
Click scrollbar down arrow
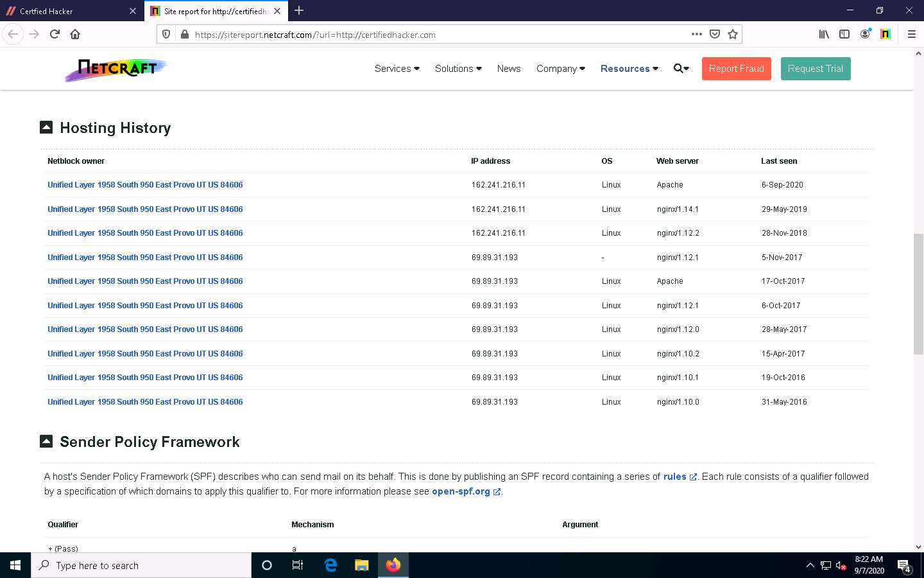pyautogui.click(x=918, y=547)
